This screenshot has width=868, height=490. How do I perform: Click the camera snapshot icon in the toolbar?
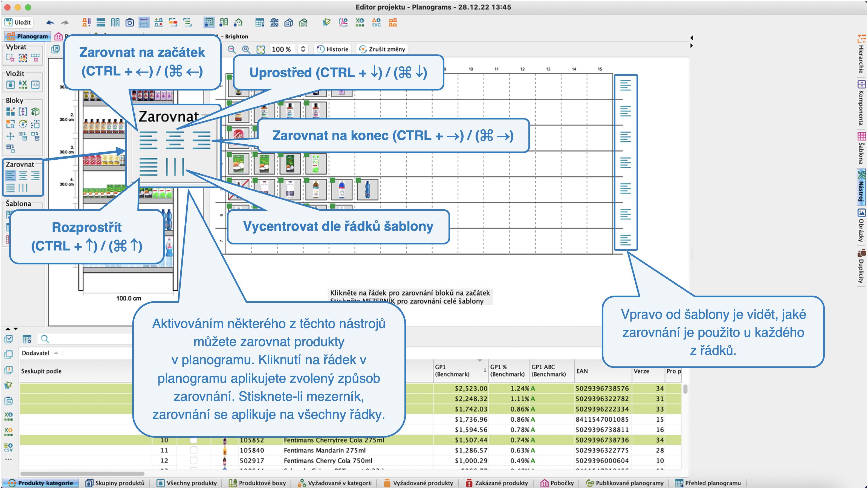129,23
